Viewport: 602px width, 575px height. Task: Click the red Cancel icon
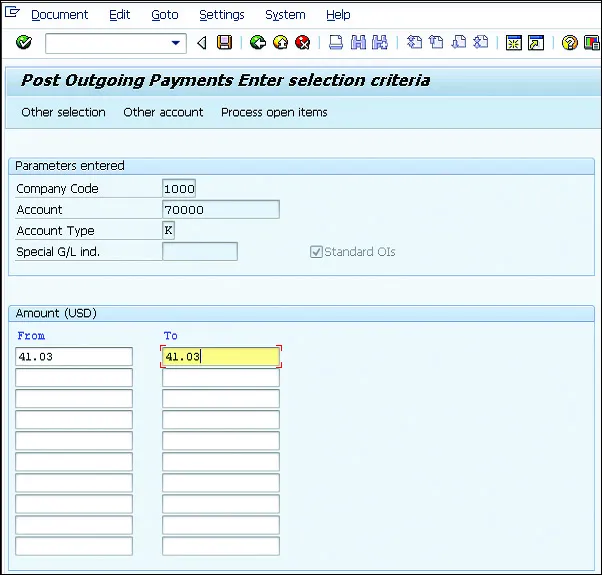[x=302, y=43]
